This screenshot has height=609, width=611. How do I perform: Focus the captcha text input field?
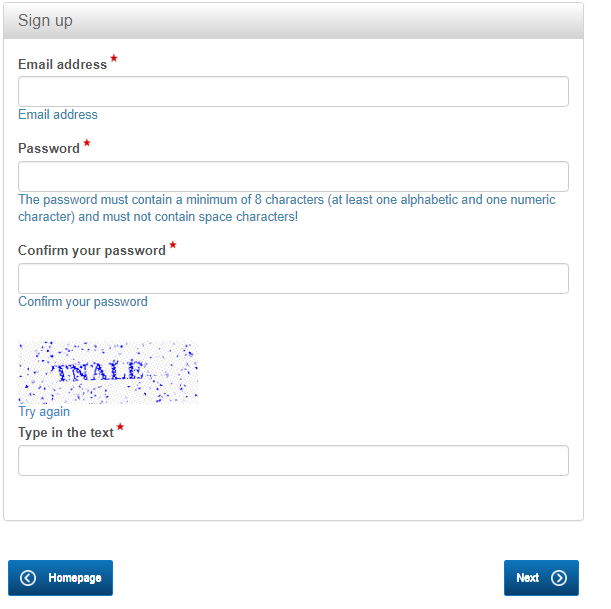coord(293,460)
